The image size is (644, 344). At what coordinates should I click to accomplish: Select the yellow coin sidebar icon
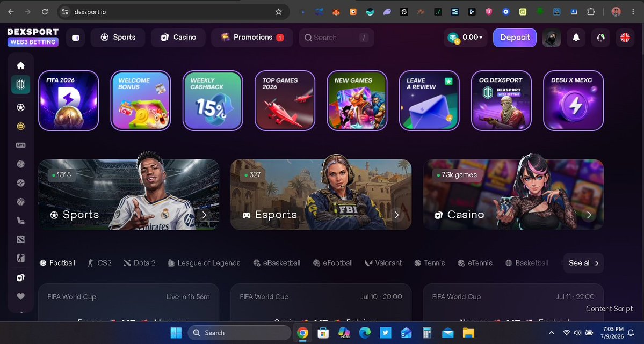point(20,127)
